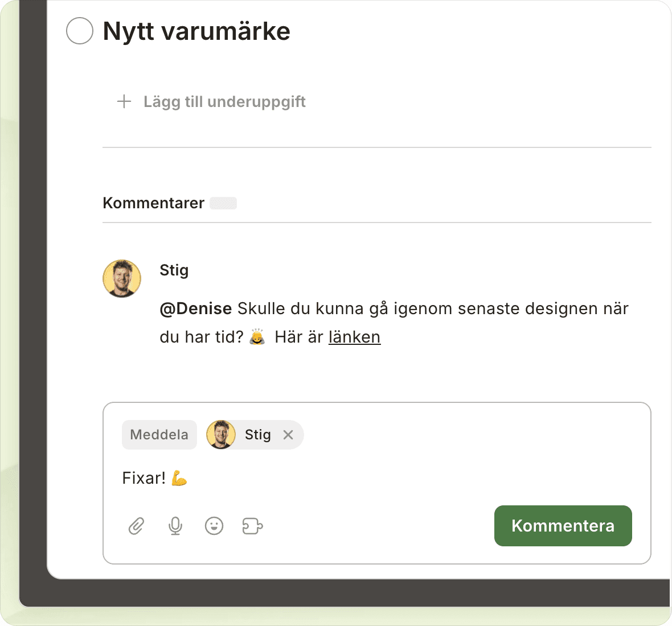Attach a file with the paperclip icon
This screenshot has height=626, width=672.
[x=137, y=526]
